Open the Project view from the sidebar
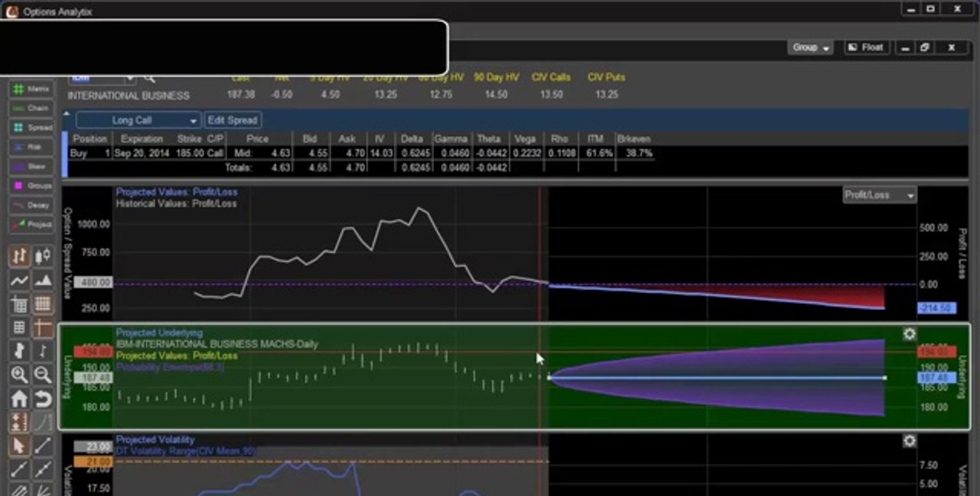The image size is (980, 496). (x=30, y=224)
